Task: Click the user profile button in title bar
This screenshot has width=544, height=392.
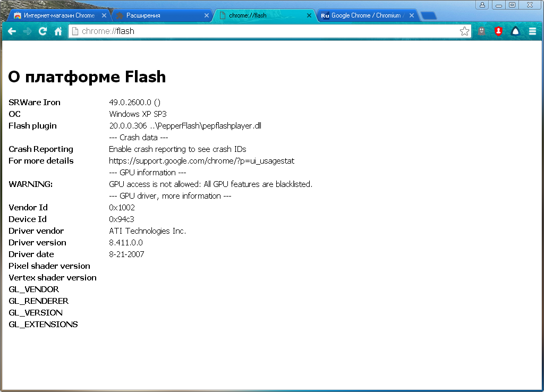Action: [x=482, y=5]
